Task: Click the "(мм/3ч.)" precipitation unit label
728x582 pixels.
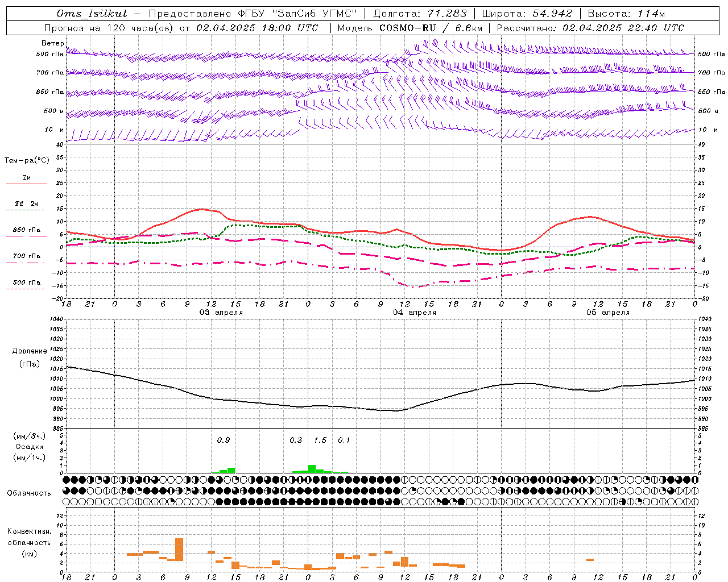Action: pos(30,436)
